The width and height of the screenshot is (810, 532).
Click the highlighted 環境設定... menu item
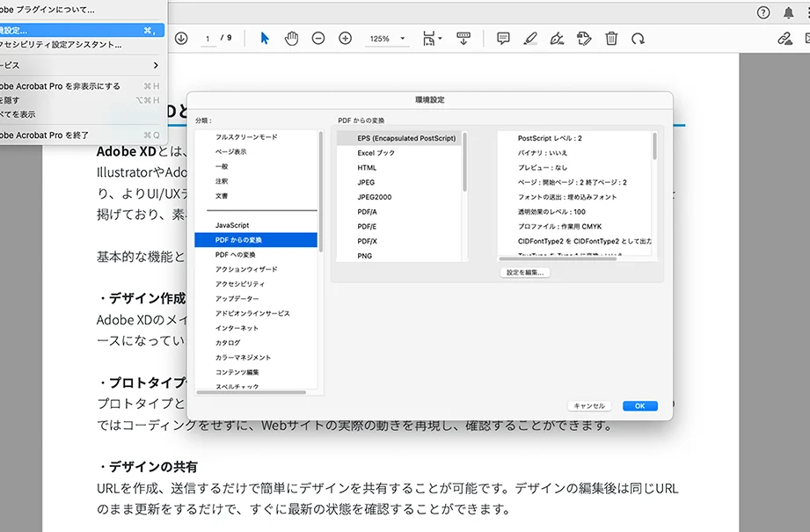point(82,31)
